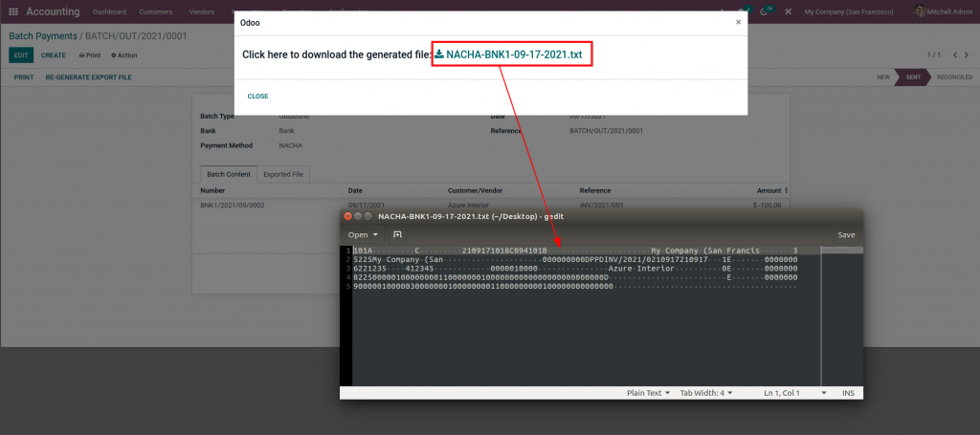Click the EDIT button

point(21,55)
